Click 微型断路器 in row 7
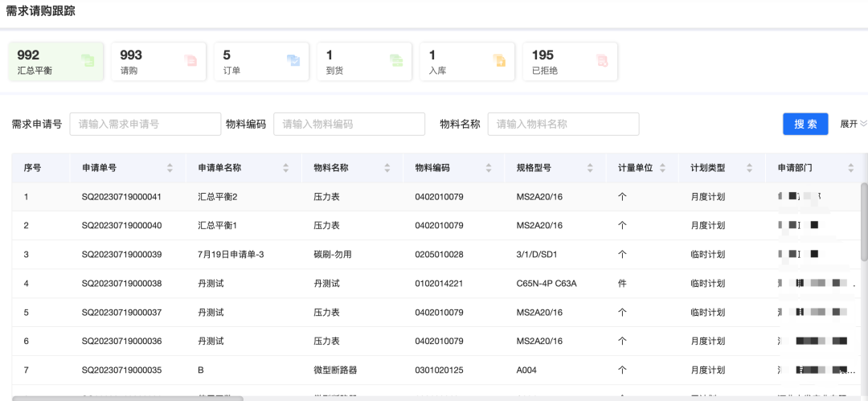Viewport: 868px width, 401px height. coord(335,370)
